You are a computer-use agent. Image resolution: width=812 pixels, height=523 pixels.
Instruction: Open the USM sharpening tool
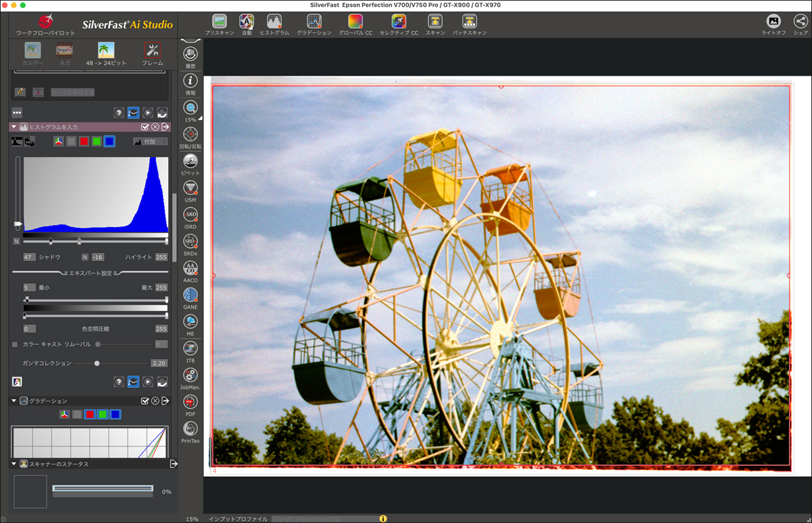pyautogui.click(x=191, y=188)
